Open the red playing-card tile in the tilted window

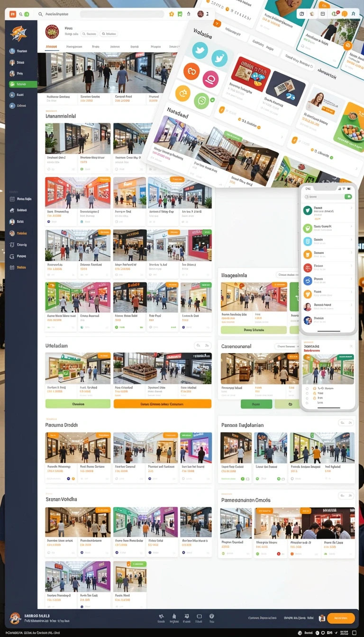250,74
